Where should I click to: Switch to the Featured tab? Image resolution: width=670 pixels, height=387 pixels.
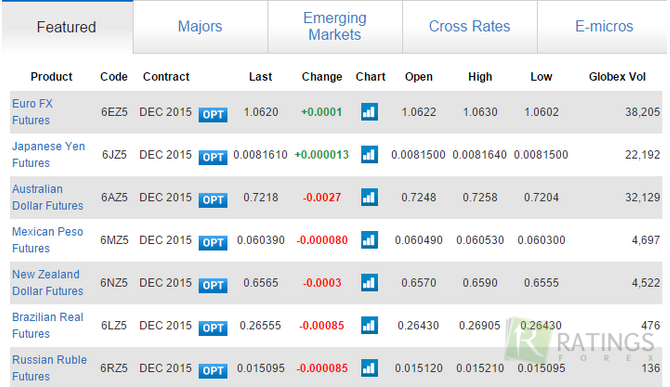pyautogui.click(x=67, y=27)
